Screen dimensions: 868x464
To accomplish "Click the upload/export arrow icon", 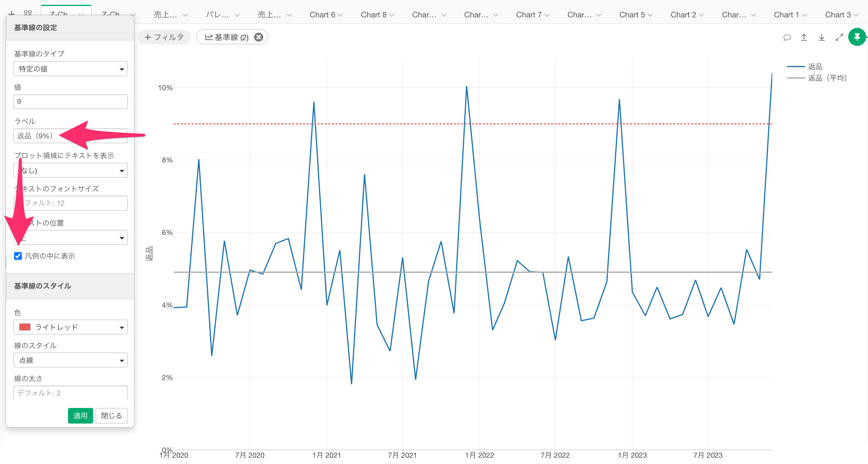I will 804,37.
